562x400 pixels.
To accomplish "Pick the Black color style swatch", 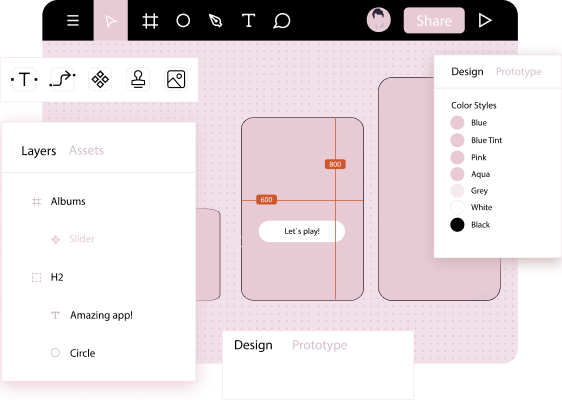I will pyautogui.click(x=457, y=225).
